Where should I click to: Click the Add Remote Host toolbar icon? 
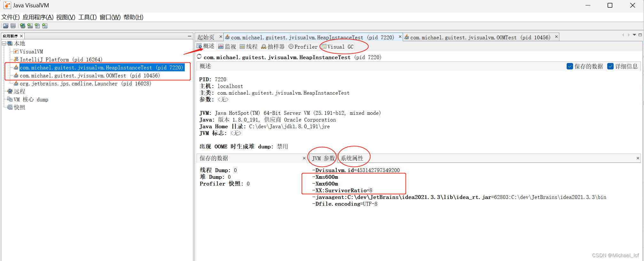(x=23, y=26)
